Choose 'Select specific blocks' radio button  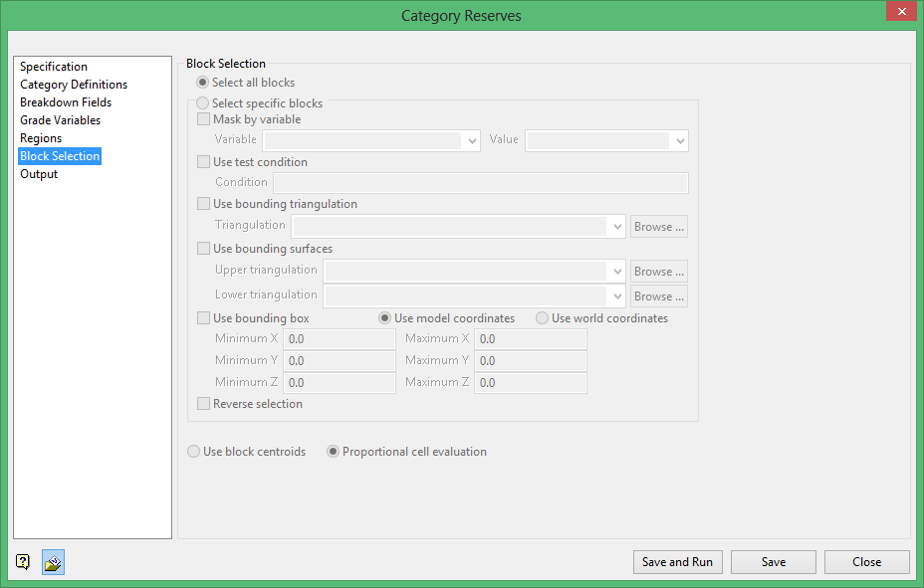pos(203,103)
